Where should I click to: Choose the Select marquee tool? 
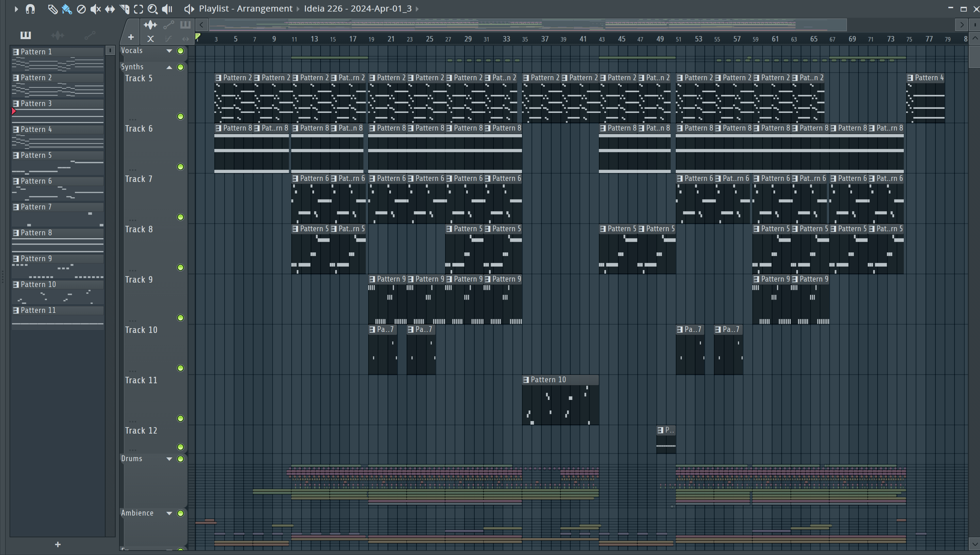[138, 9]
